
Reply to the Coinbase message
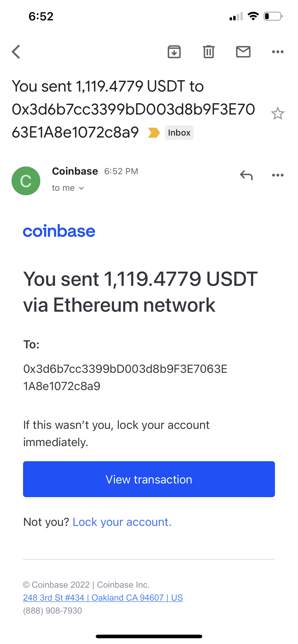pyautogui.click(x=246, y=175)
